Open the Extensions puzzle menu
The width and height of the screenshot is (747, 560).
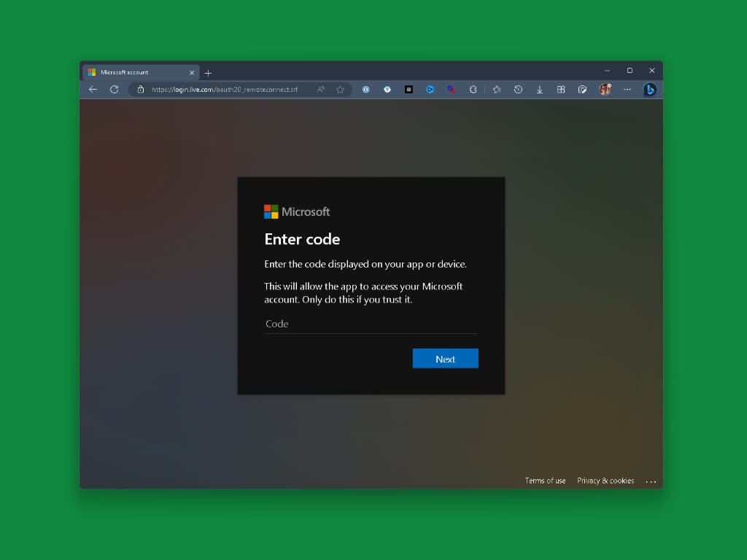pos(473,89)
